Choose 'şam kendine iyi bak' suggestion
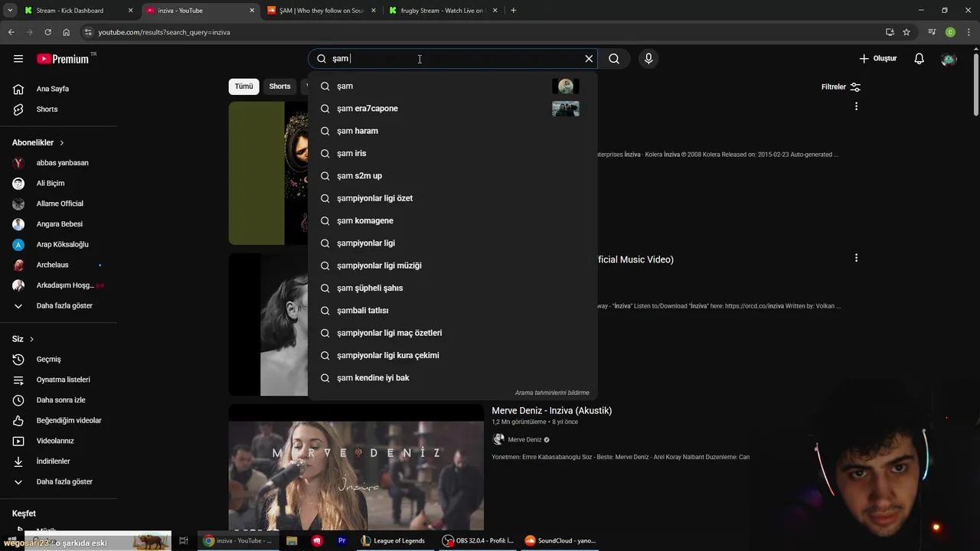The height and width of the screenshot is (551, 980). (x=452, y=378)
